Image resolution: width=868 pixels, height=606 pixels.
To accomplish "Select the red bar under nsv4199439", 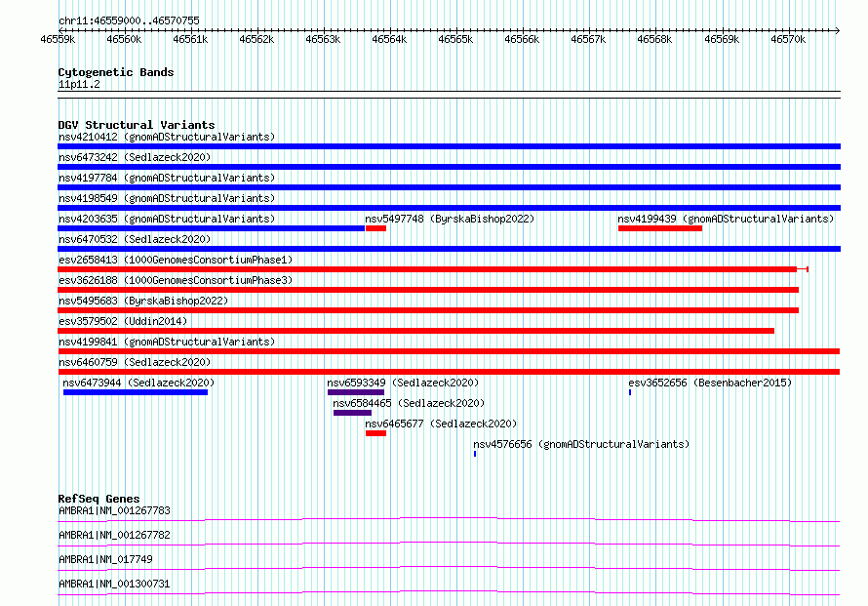I will pyautogui.click(x=660, y=228).
